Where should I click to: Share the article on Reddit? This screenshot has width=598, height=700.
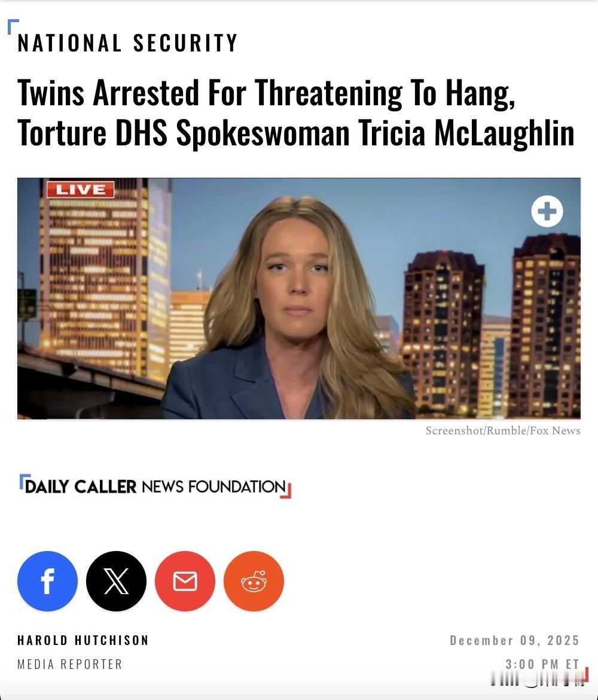[x=254, y=581]
